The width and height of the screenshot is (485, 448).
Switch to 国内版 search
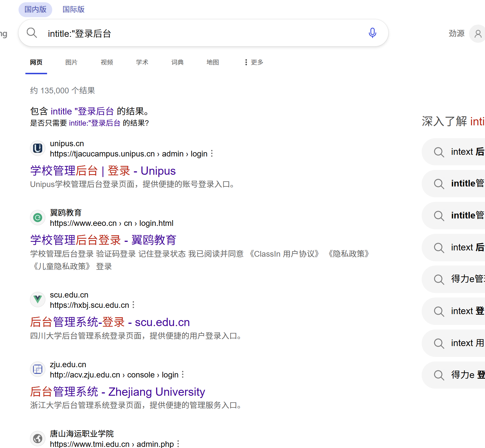point(35,9)
